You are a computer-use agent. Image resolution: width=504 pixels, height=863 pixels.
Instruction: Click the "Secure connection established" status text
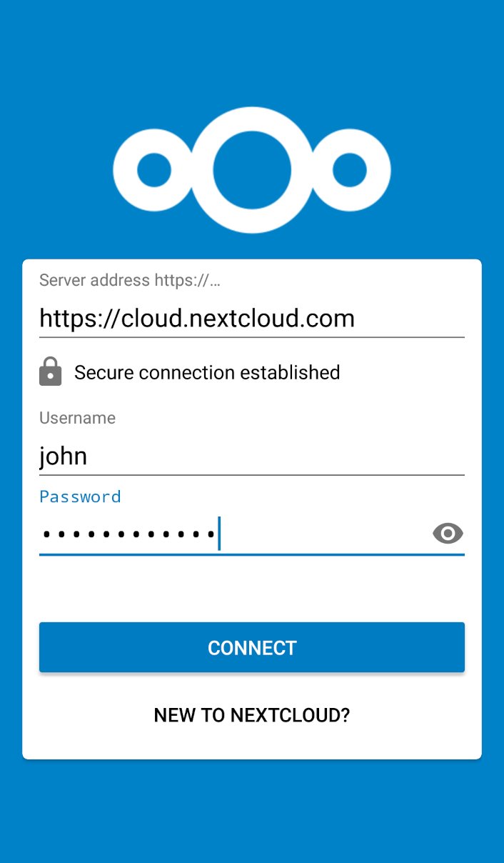click(207, 372)
